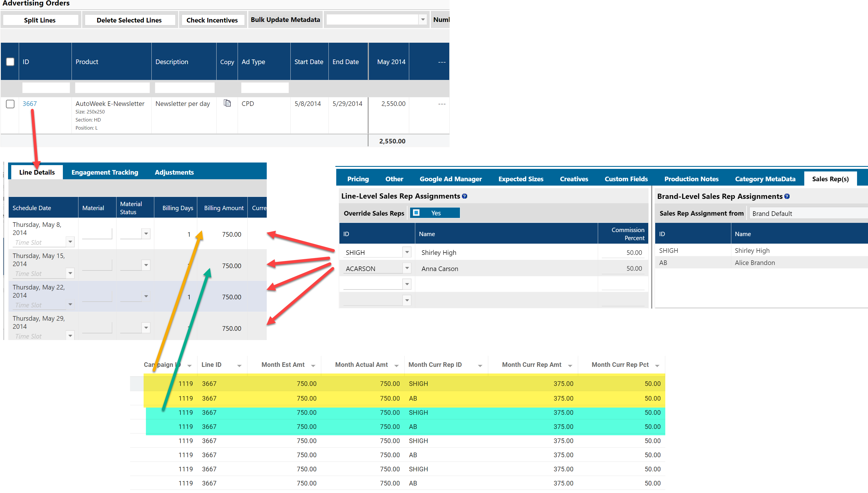The height and width of the screenshot is (493, 868).
Task: Toggle the Override Sales Reps Yes switch
Action: tap(435, 213)
